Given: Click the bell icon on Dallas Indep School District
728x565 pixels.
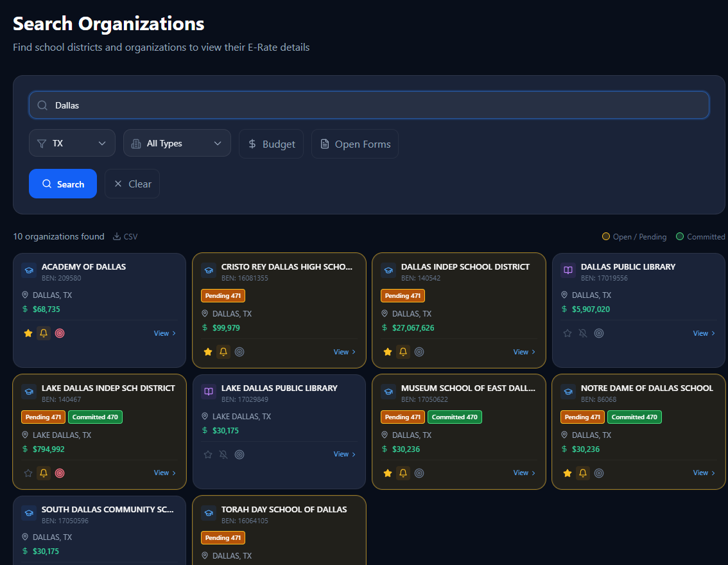Looking at the screenshot, I should pos(403,352).
